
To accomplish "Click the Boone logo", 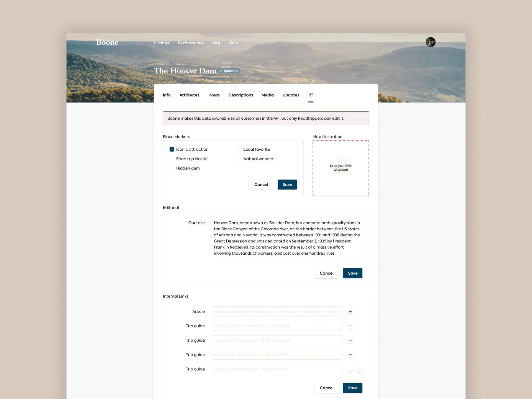I will tap(107, 42).
